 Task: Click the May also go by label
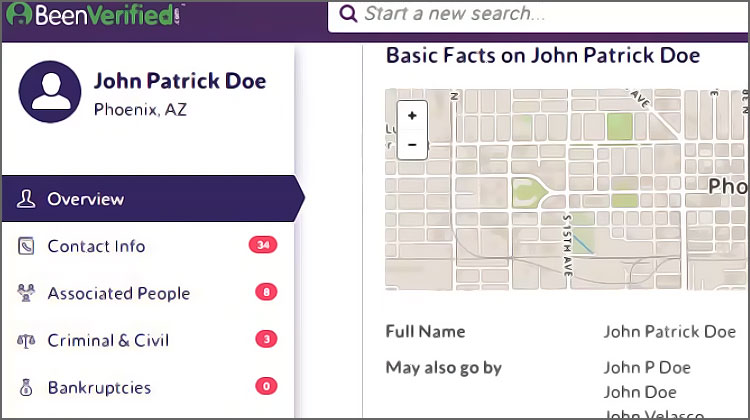coord(443,367)
